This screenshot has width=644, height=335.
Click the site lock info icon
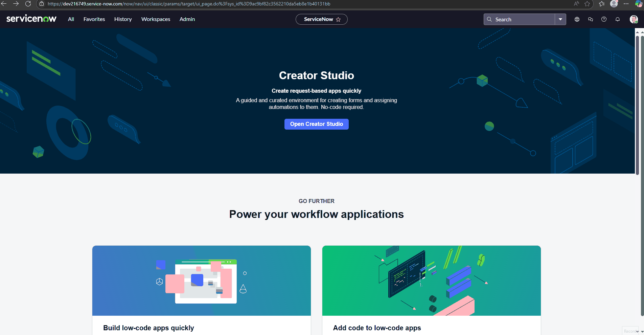point(42,4)
